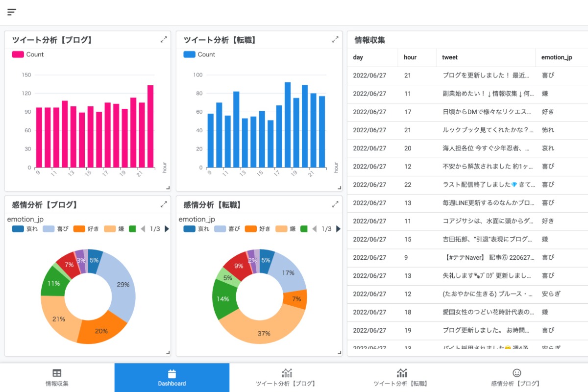Screen dimensions: 588x392
Task: Toggle 好き legend in 感情分析【ブログ】
Action: point(86,229)
